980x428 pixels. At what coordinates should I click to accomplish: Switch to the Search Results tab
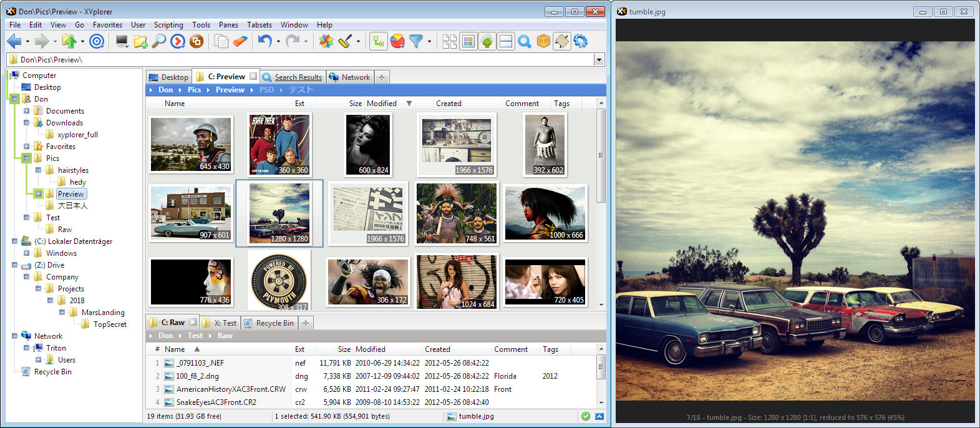click(x=298, y=77)
